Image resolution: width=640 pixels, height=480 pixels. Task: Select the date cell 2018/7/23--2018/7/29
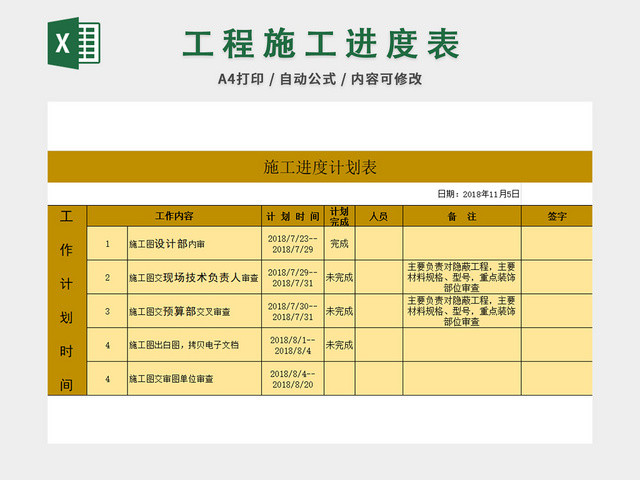pos(293,244)
